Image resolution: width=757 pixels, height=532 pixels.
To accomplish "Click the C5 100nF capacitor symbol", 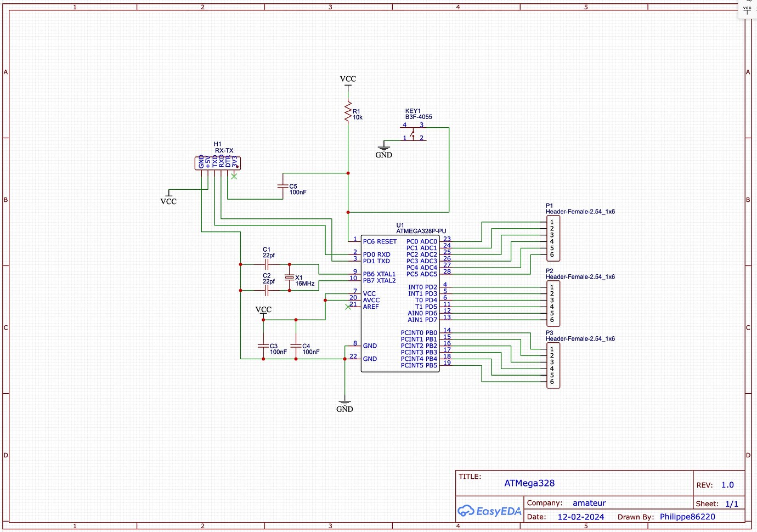I will coord(283,186).
